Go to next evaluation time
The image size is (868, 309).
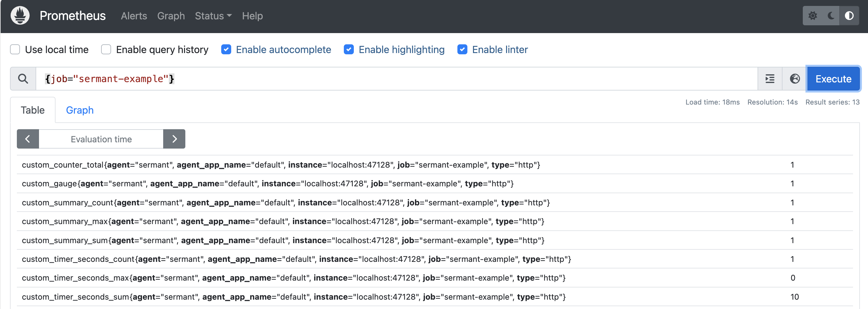(174, 139)
